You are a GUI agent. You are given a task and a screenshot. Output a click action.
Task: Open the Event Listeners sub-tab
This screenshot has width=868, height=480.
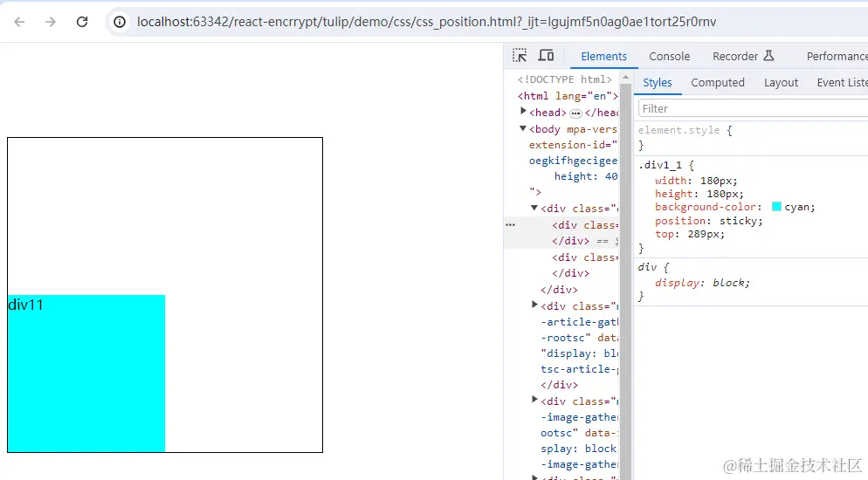point(842,82)
